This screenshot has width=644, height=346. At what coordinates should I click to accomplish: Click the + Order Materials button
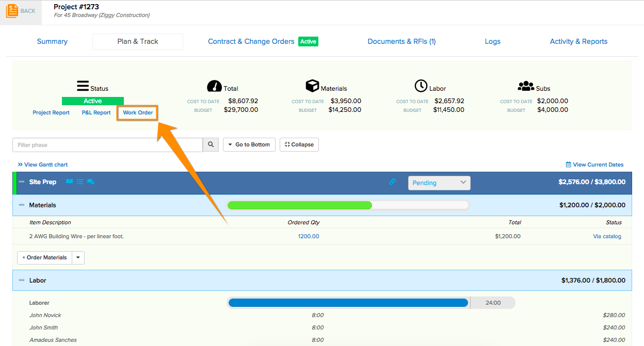(x=44, y=258)
